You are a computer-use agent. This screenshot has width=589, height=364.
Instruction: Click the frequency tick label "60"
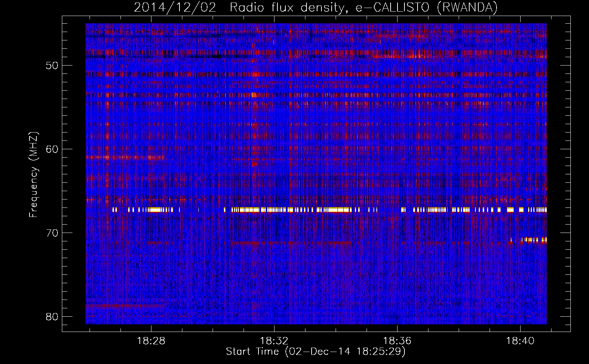52,149
